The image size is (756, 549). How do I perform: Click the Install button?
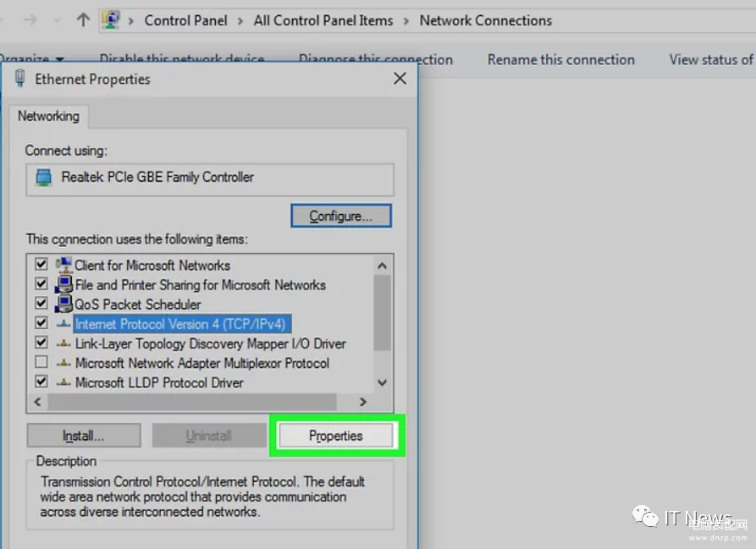point(84,436)
